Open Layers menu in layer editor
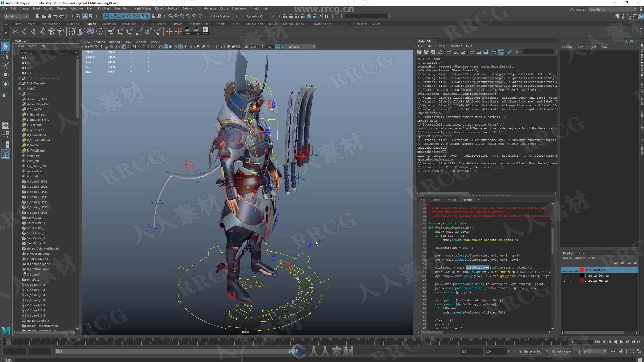Image resolution: width=644 pixels, height=362 pixels. tap(567, 258)
